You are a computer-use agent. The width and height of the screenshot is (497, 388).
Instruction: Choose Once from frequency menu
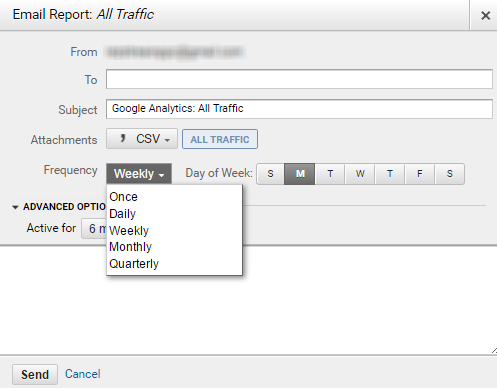(x=174, y=197)
